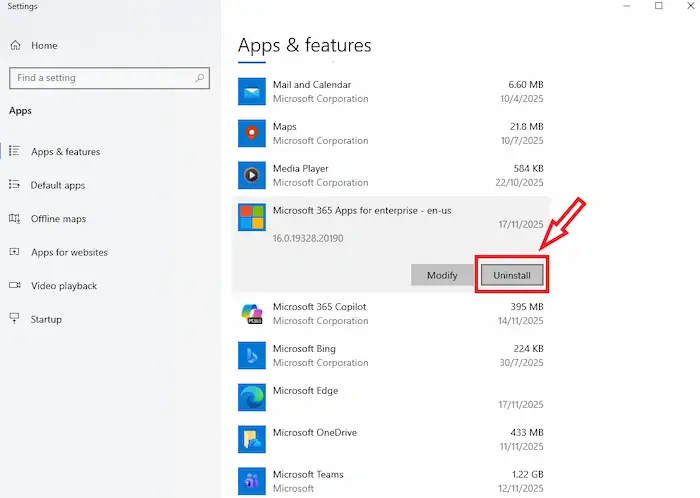This screenshot has width=700, height=498.
Task: Open the Video playback settings
Action: click(x=64, y=286)
